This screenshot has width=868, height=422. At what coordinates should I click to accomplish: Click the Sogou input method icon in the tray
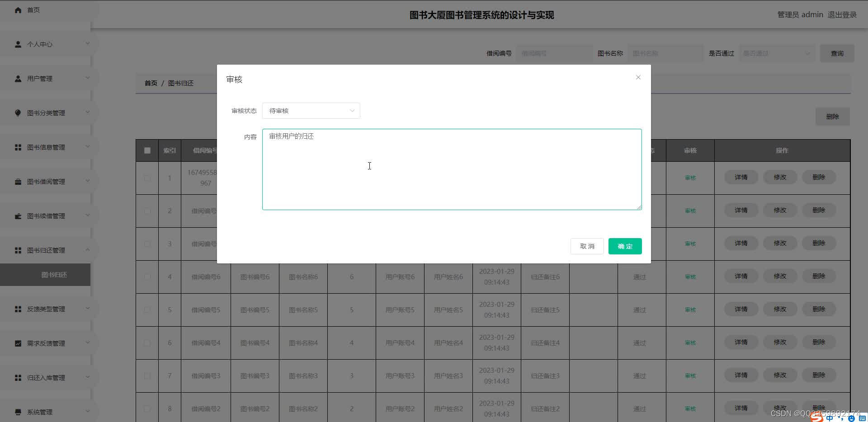tap(816, 417)
